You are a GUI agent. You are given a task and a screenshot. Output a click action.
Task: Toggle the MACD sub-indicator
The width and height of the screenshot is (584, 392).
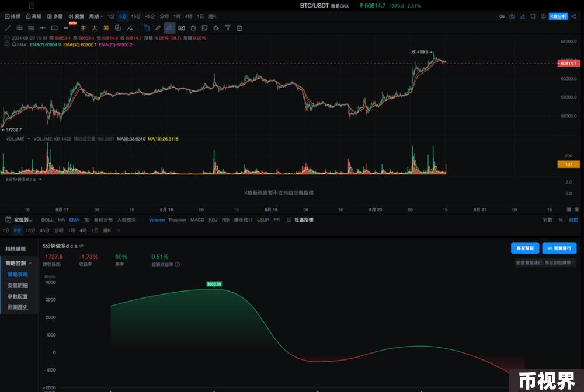(197, 220)
